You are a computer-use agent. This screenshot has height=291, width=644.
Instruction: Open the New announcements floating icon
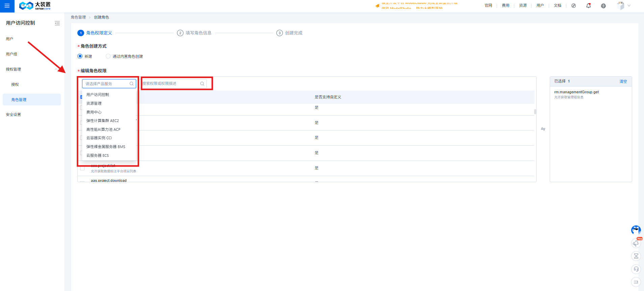point(636,243)
